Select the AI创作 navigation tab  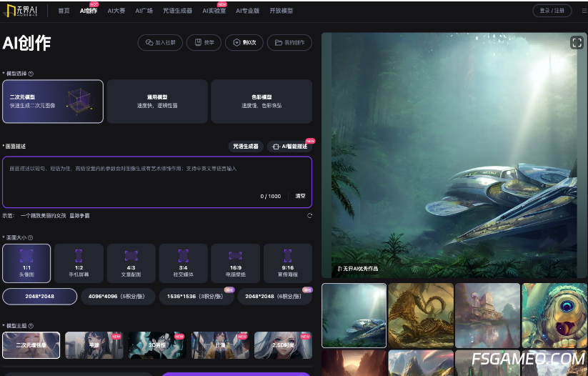(89, 11)
